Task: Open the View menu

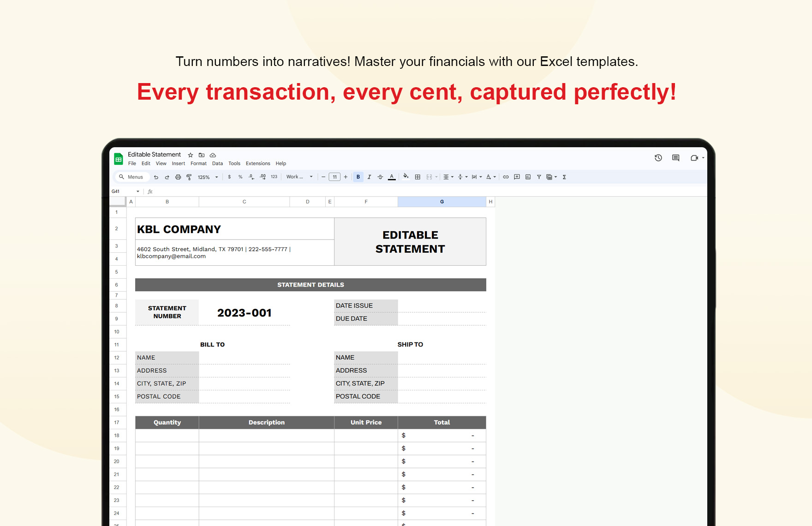Action: coord(161,163)
